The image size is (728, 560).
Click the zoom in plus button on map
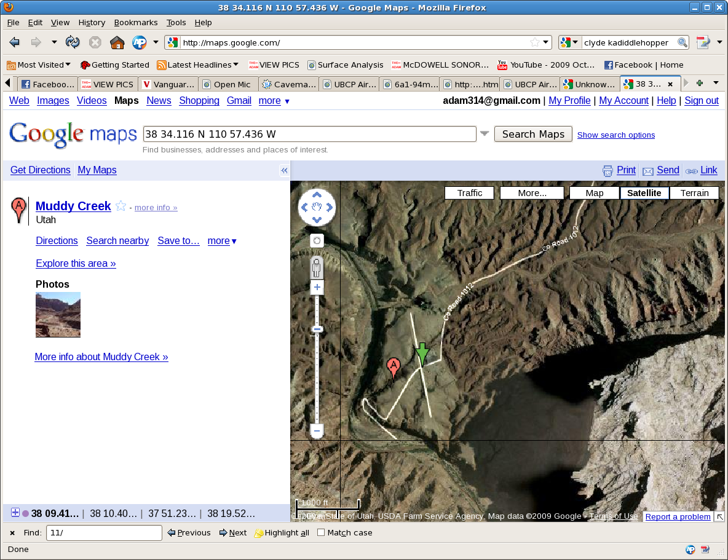coord(317,288)
